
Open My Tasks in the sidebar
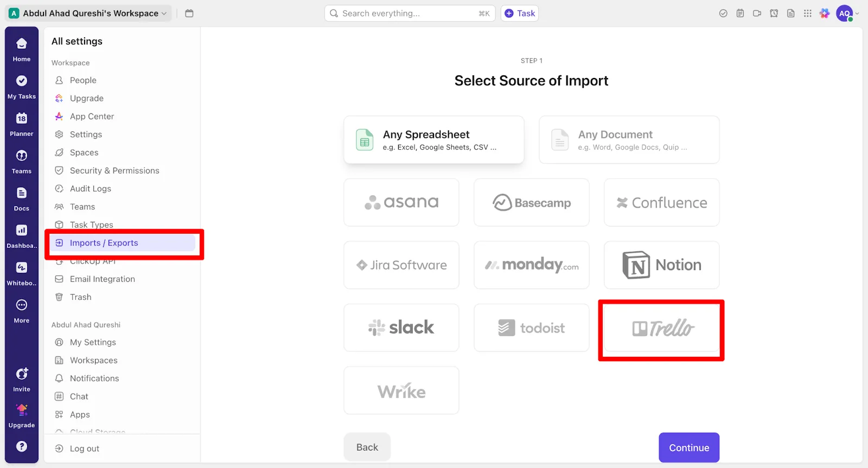pyautogui.click(x=22, y=87)
